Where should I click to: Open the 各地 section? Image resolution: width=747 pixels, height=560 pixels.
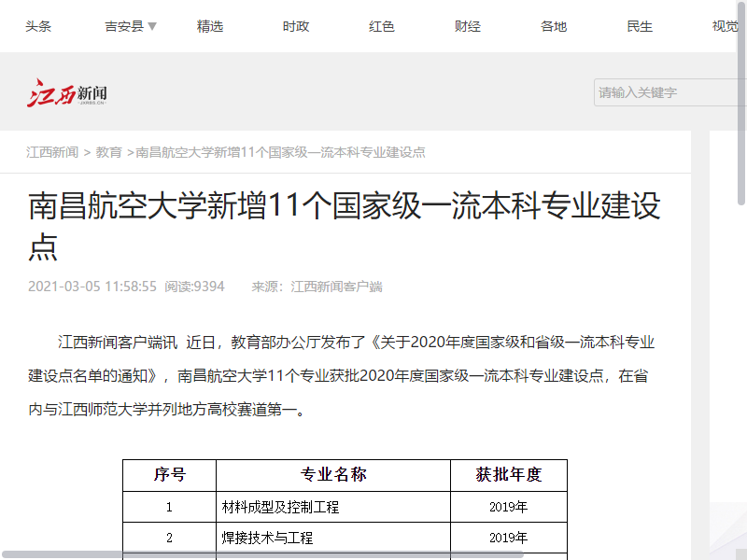point(553,26)
